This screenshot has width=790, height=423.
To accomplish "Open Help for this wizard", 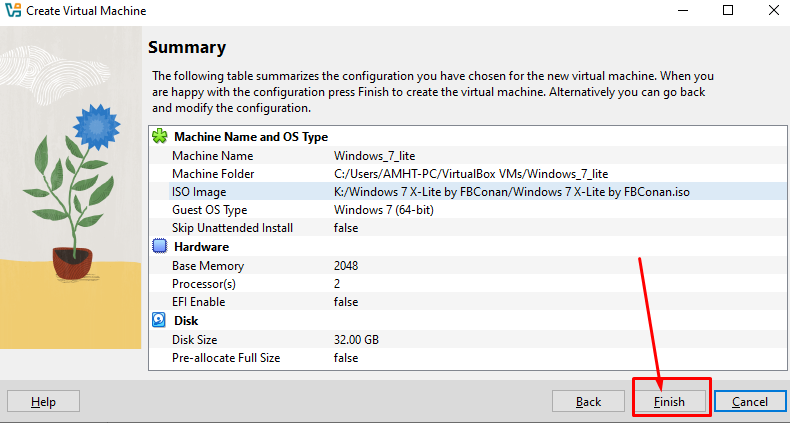I will coord(43,401).
